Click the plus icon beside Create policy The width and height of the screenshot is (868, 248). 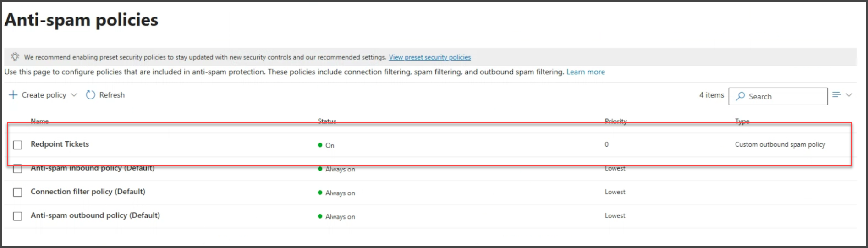pos(13,95)
